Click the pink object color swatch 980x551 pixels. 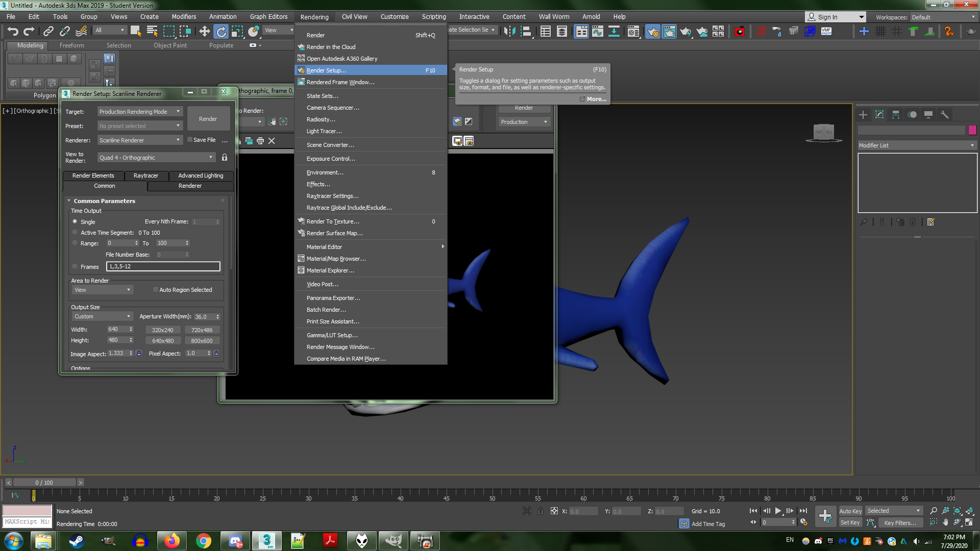pyautogui.click(x=972, y=130)
